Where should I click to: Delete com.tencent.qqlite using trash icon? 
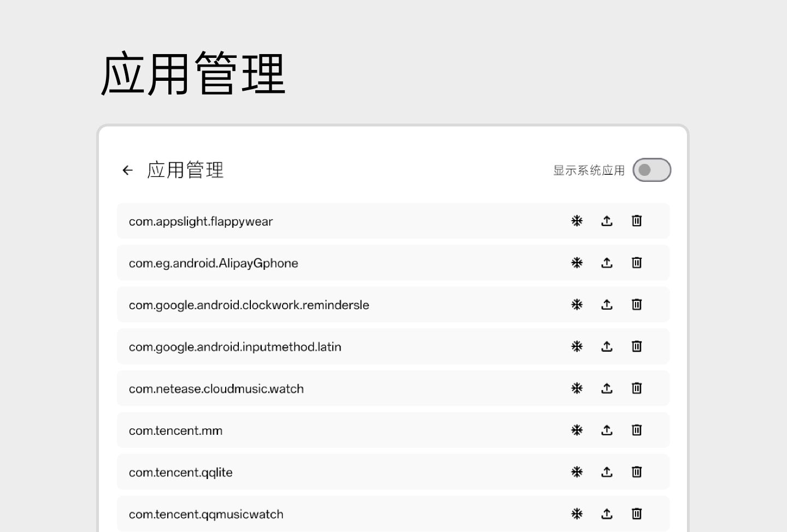click(637, 472)
